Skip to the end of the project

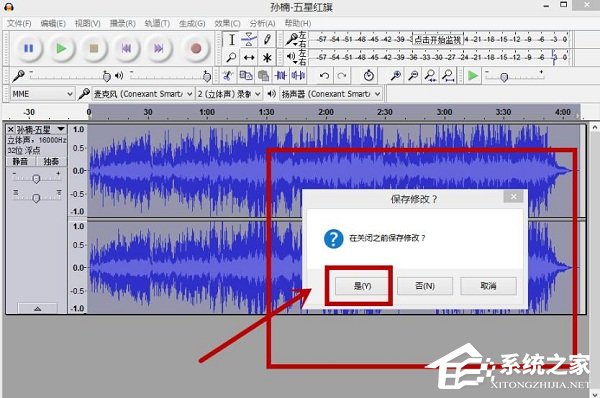tap(158, 49)
